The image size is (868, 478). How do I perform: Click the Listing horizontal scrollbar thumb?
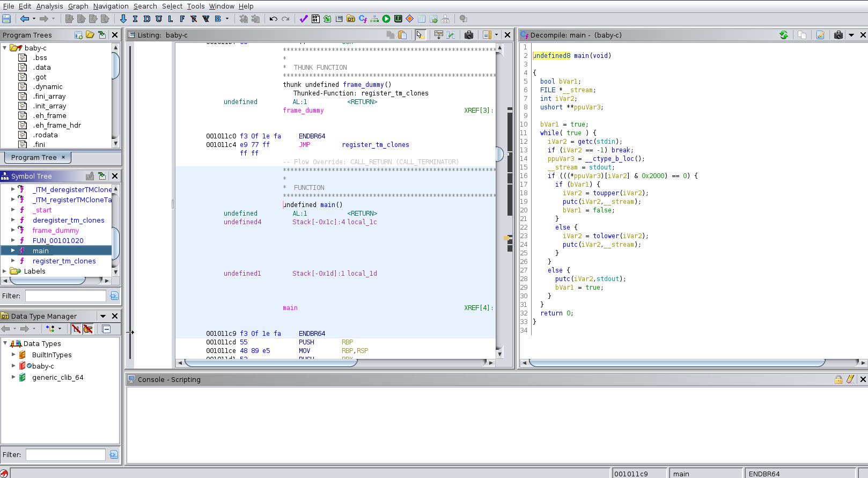tap(271, 363)
